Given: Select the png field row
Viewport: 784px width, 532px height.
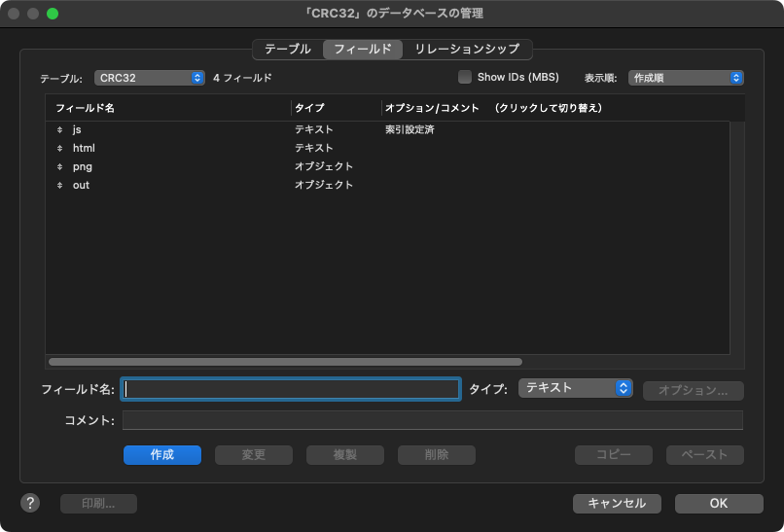Looking at the screenshot, I should click(387, 167).
